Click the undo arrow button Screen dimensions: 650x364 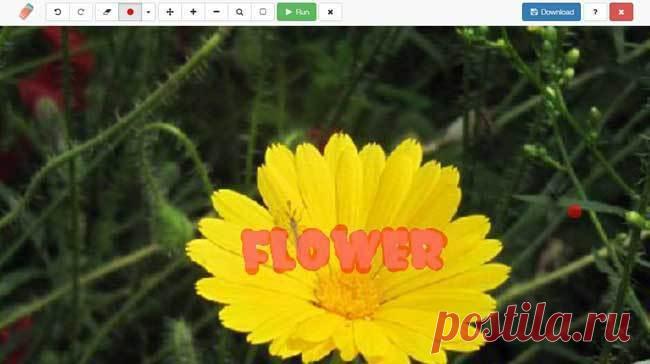[58, 12]
